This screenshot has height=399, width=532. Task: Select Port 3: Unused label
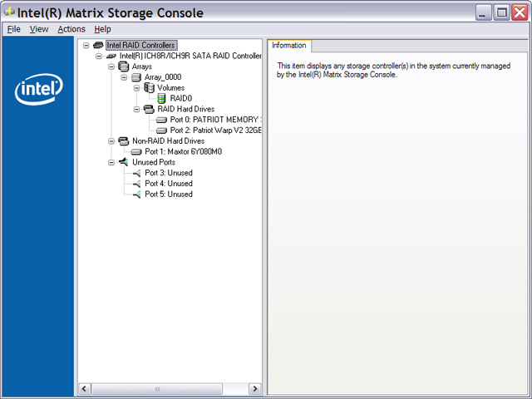tap(169, 173)
